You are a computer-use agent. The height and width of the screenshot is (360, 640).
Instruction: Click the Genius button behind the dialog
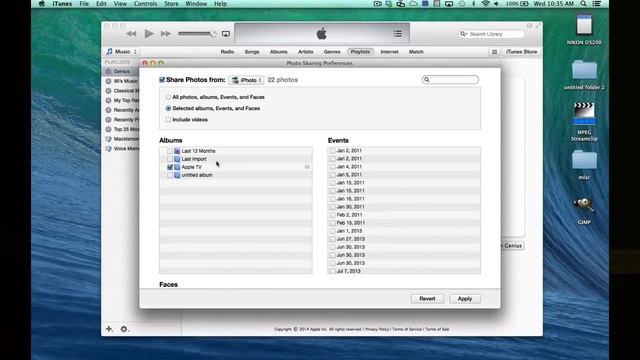coord(512,246)
